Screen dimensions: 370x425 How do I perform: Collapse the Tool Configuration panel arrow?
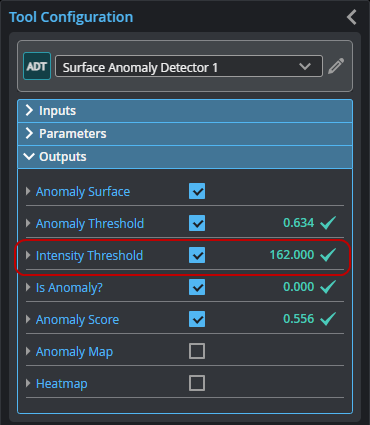click(x=352, y=17)
